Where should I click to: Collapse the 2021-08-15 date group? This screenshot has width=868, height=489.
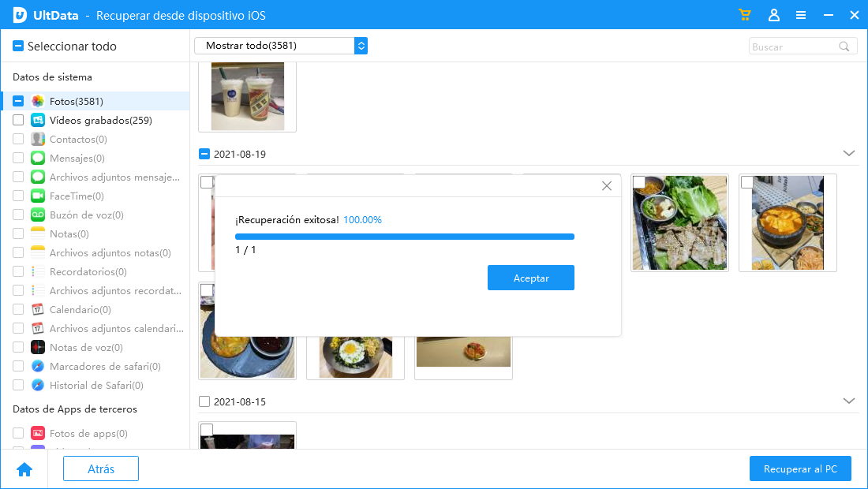point(849,401)
